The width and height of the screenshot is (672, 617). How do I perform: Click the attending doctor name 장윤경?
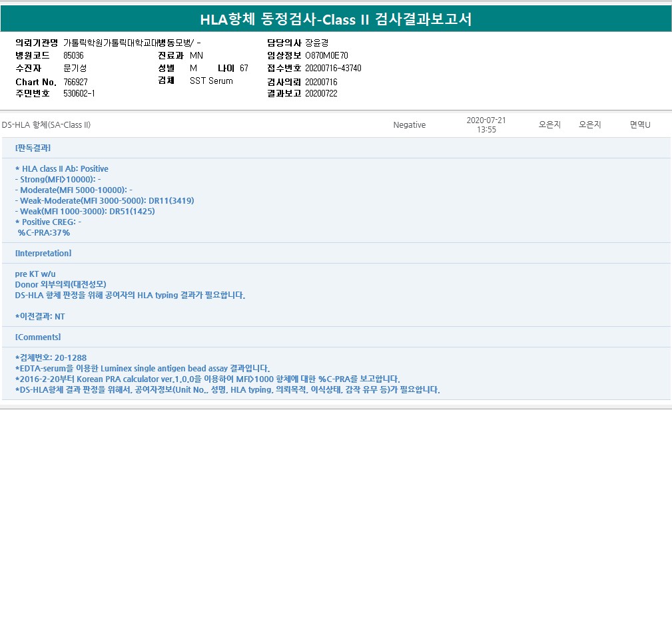(317, 43)
